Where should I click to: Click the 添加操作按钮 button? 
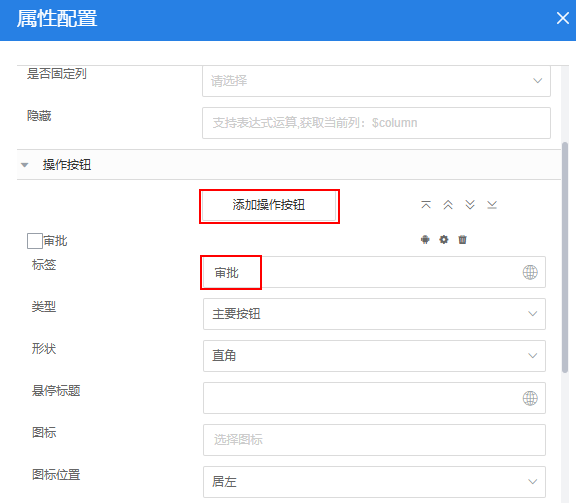(269, 205)
